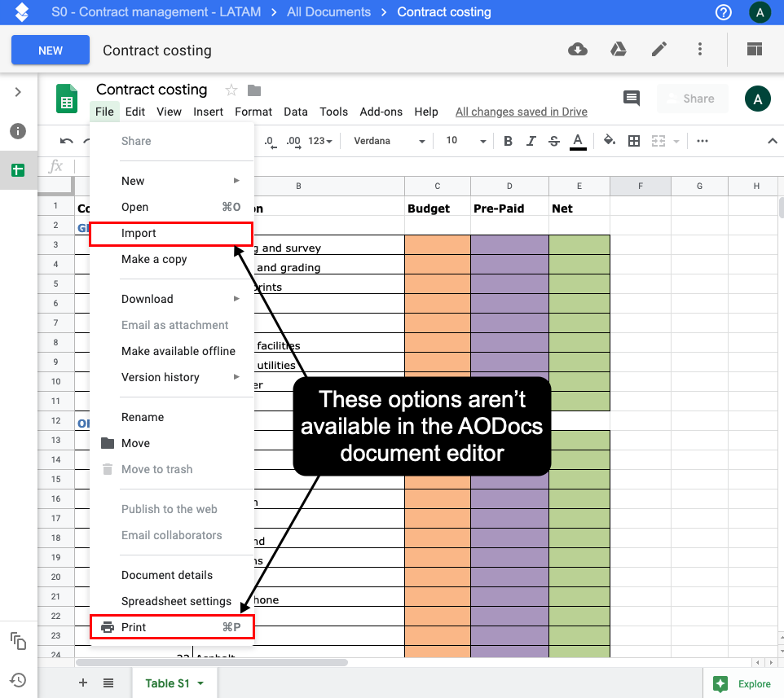Open the font size 10 dropdown
This screenshot has height=698, width=784.
[x=465, y=141]
